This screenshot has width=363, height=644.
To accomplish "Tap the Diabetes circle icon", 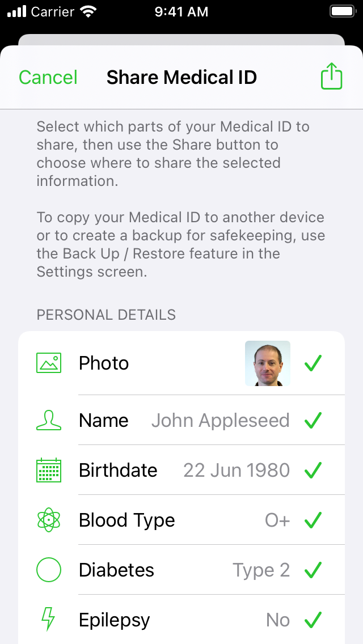I will point(48,570).
